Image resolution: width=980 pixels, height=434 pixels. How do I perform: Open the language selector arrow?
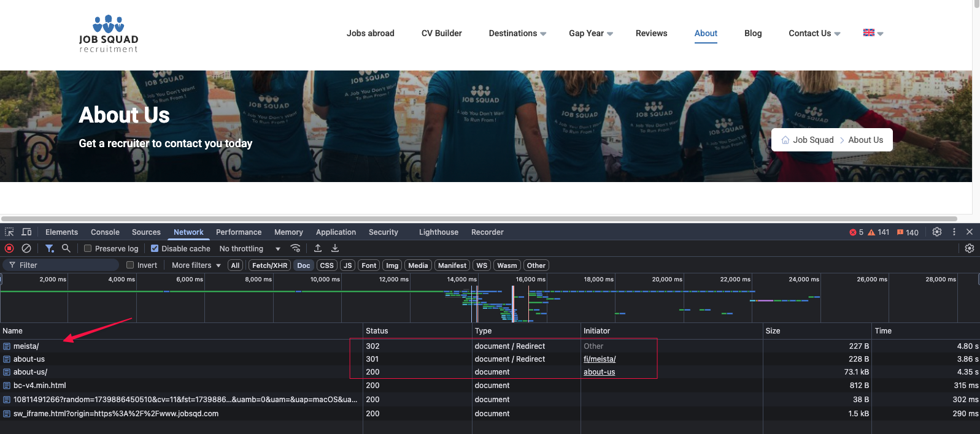881,34
